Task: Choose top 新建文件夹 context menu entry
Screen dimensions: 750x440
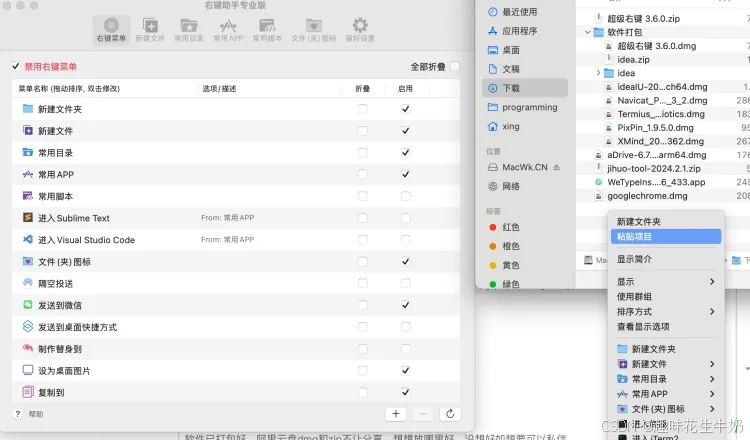Action: tap(666, 222)
